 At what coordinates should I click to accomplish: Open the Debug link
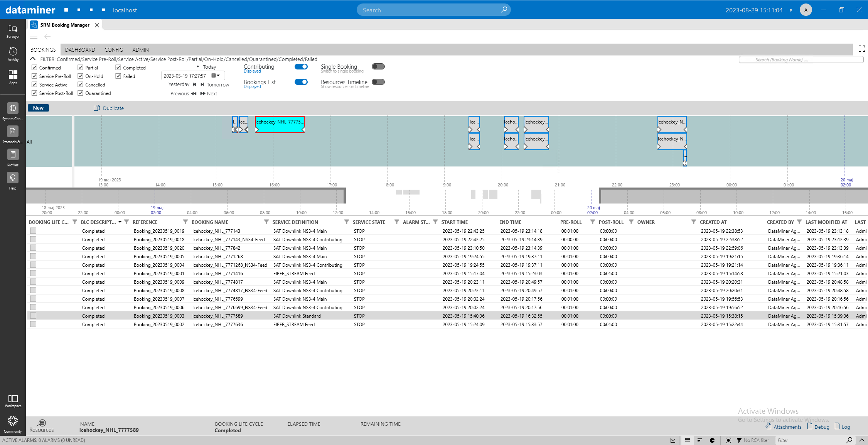(818, 426)
